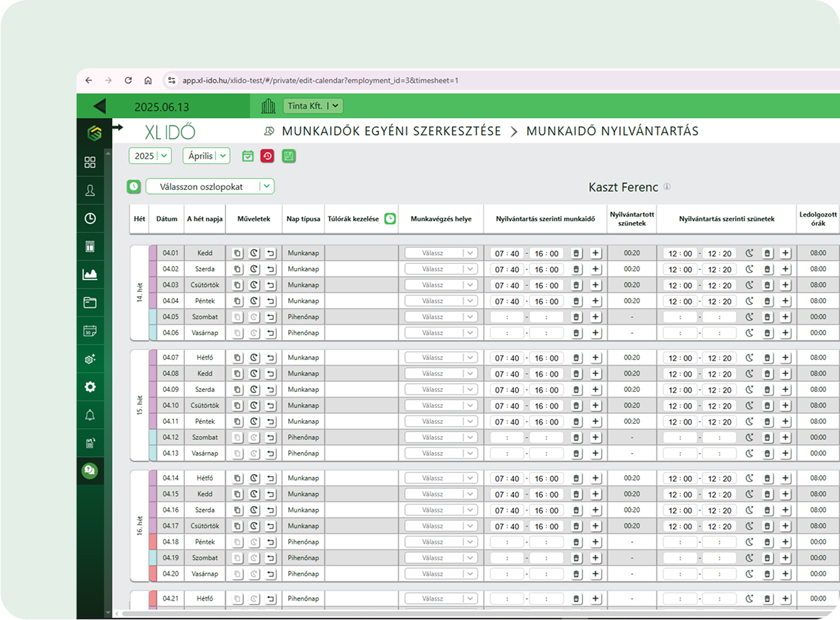840x620 pixels.
Task: Click the info icon next to Kaszt Ferenc
Action: [x=667, y=187]
